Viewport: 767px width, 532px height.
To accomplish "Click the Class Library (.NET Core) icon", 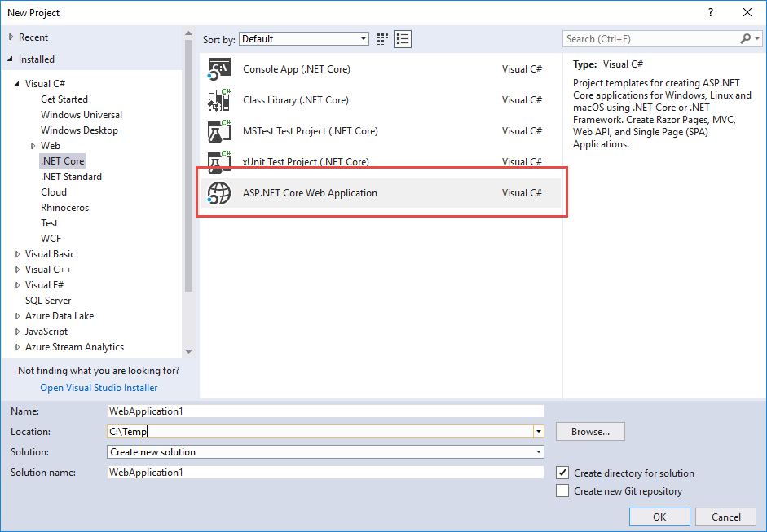I will [220, 100].
